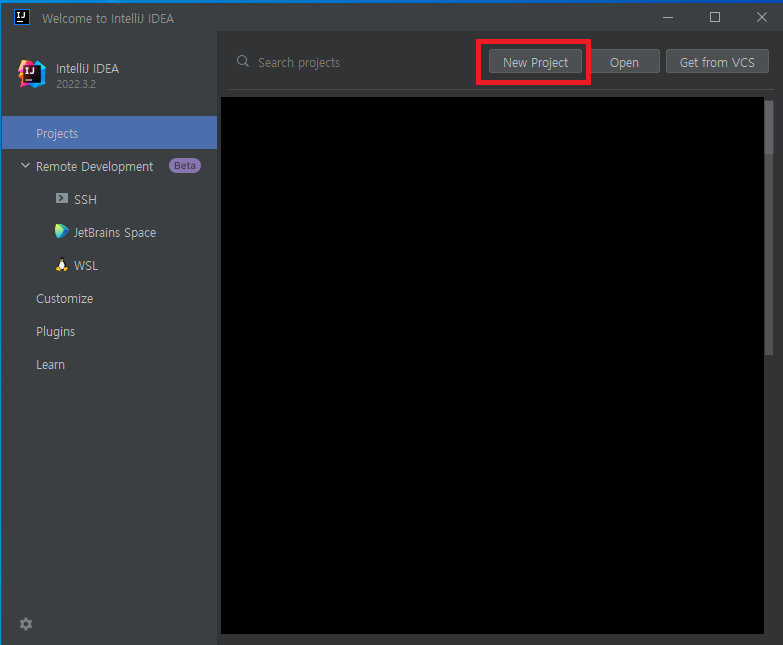Open settings gear options menu
783x645 pixels.
[x=26, y=624]
